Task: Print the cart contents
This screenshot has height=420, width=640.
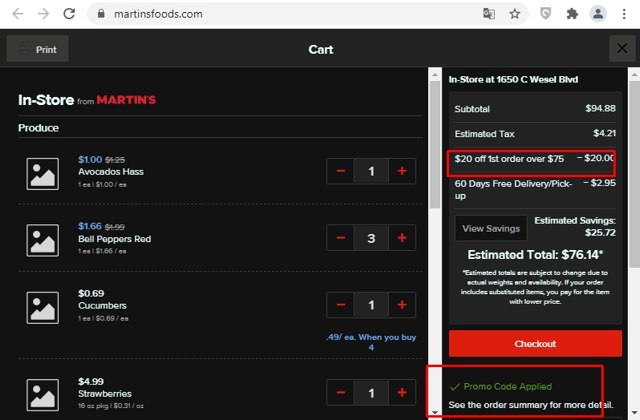Action: pos(38,49)
